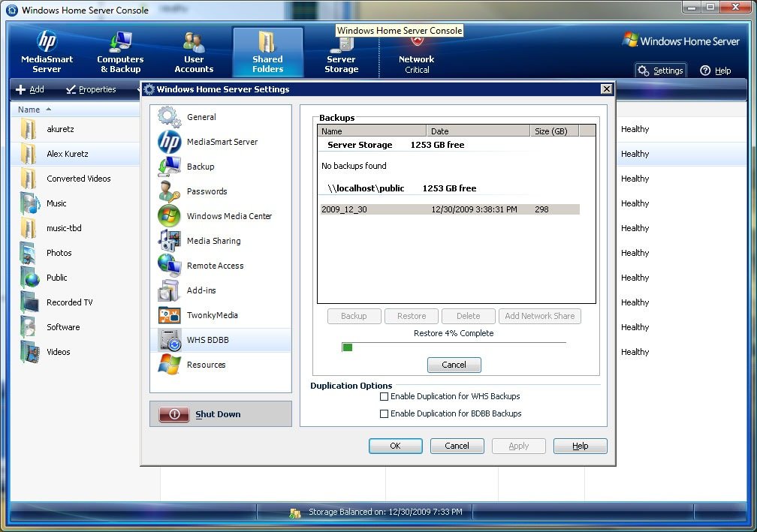Click the TwonkyMedia settings icon
This screenshot has width=757, height=532.
coord(170,315)
